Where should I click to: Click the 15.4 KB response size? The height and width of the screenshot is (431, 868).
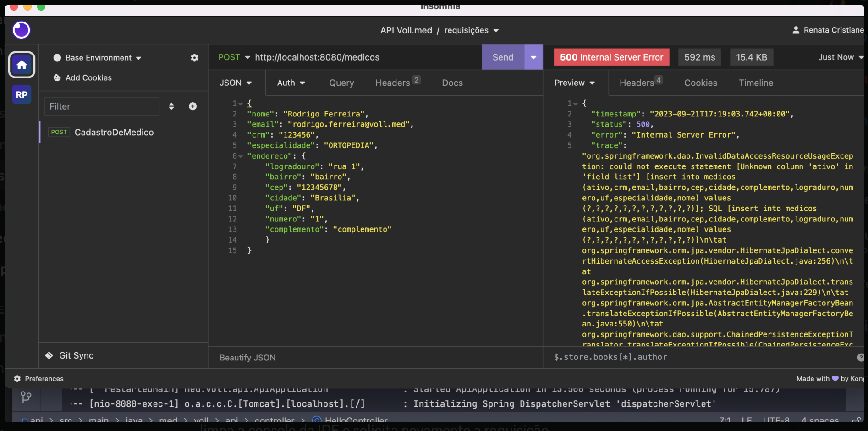(x=752, y=57)
